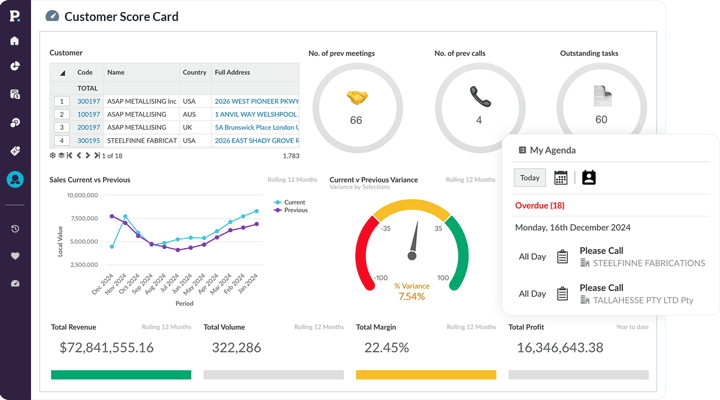This screenshot has width=720, height=400.
Task: Go to the next customer table page
Action: 88,156
